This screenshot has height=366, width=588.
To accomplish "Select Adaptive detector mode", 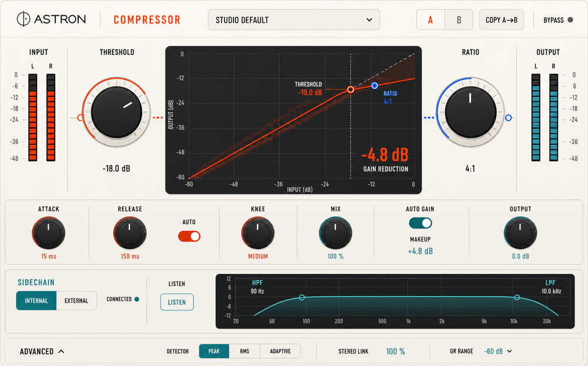I will coord(280,351).
